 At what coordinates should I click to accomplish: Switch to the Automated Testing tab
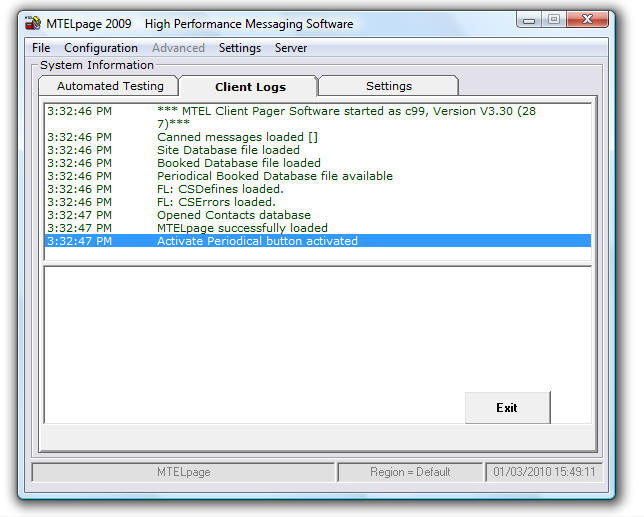pyautogui.click(x=109, y=86)
